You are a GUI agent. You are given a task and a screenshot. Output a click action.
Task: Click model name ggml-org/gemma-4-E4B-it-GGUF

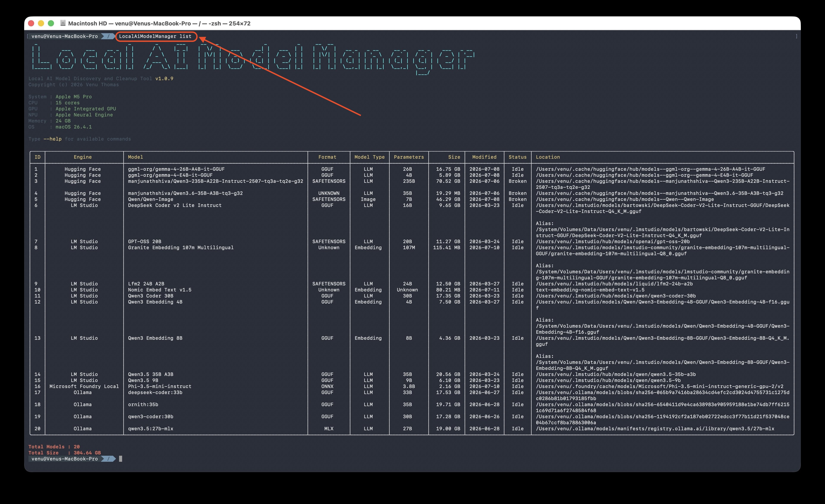pyautogui.click(x=170, y=175)
